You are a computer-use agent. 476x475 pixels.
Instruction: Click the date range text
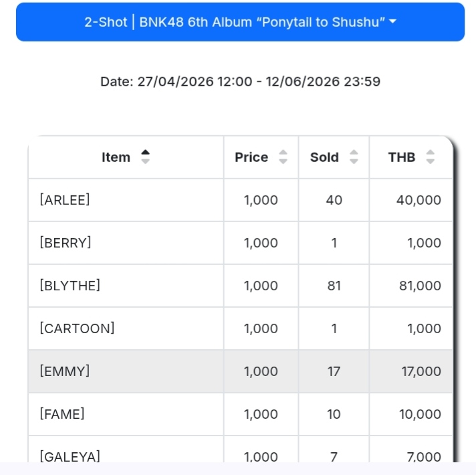click(x=240, y=82)
